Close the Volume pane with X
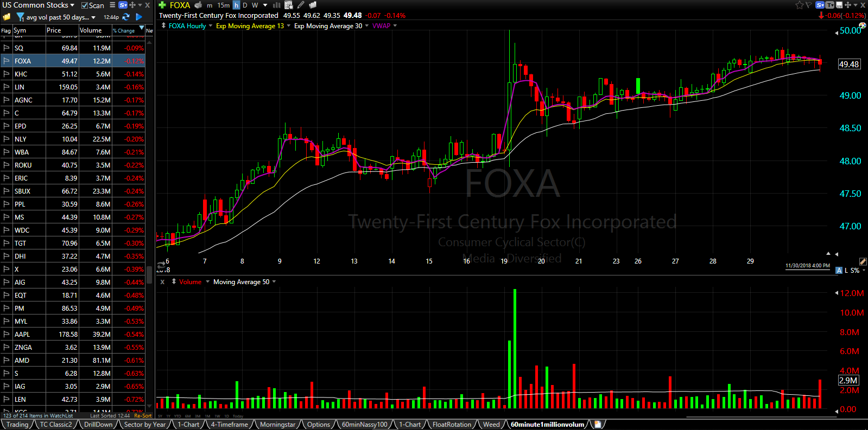Viewport: 868px width, 430px height. click(x=162, y=282)
